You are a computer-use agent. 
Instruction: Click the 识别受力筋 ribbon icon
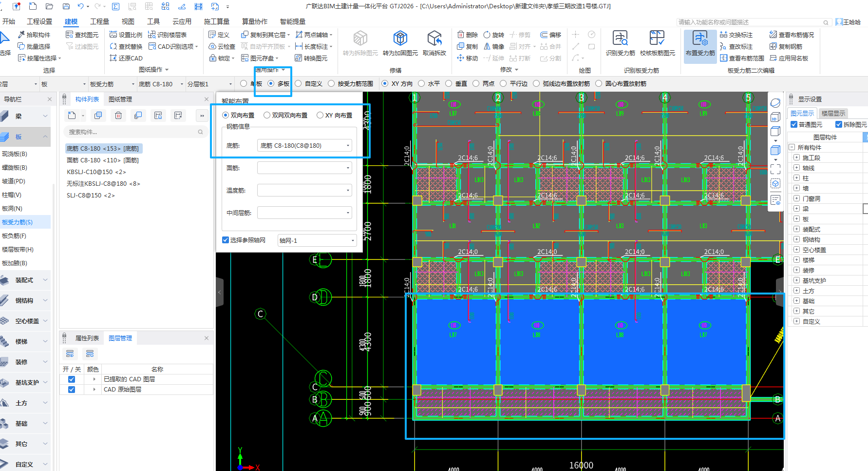620,39
